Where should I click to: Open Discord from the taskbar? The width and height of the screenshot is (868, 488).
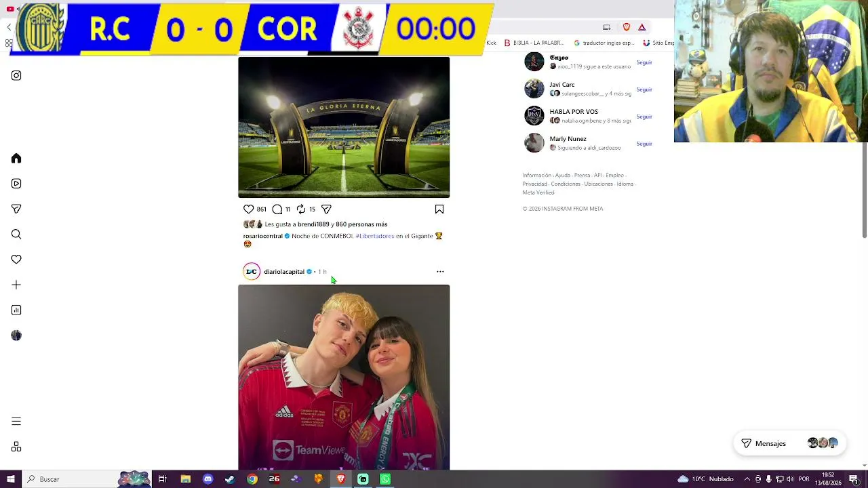[208, 479]
